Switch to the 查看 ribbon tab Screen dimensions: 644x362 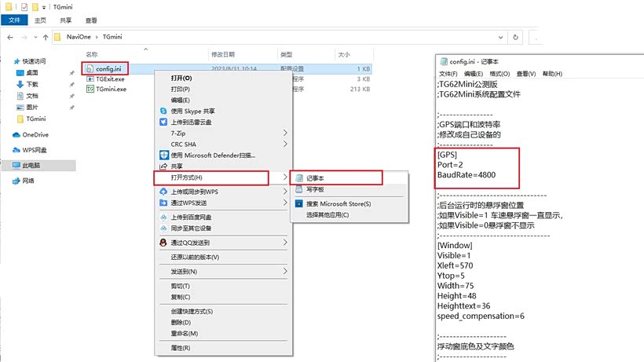click(x=92, y=20)
